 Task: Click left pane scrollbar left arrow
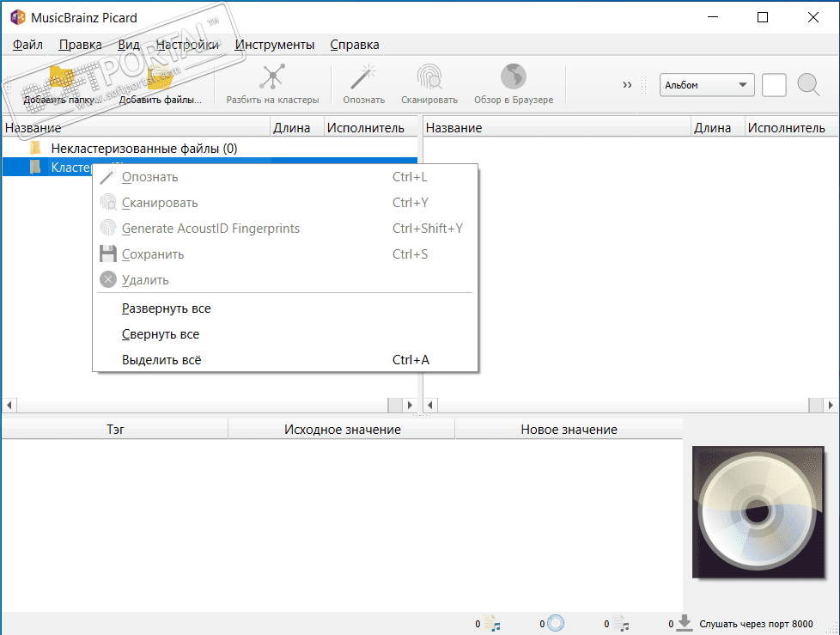coord(9,405)
